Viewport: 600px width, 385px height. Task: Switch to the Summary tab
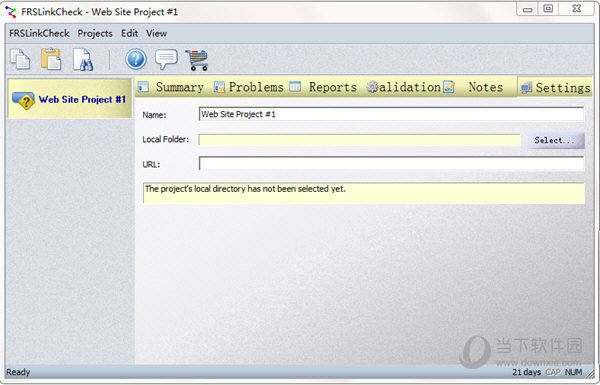pyautogui.click(x=171, y=87)
